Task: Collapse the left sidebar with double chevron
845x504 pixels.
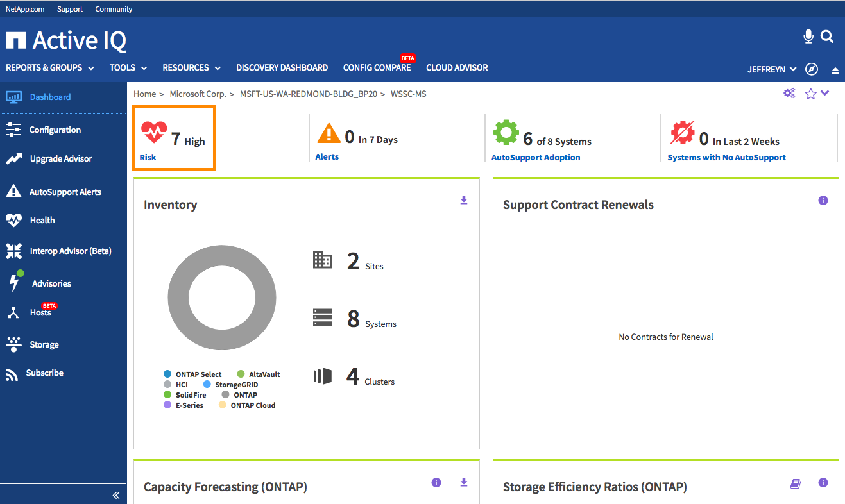Action: pyautogui.click(x=116, y=495)
